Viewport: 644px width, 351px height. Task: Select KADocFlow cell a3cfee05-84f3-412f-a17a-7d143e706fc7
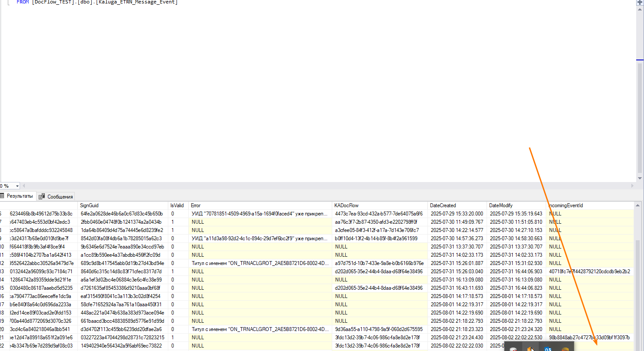(x=380, y=230)
